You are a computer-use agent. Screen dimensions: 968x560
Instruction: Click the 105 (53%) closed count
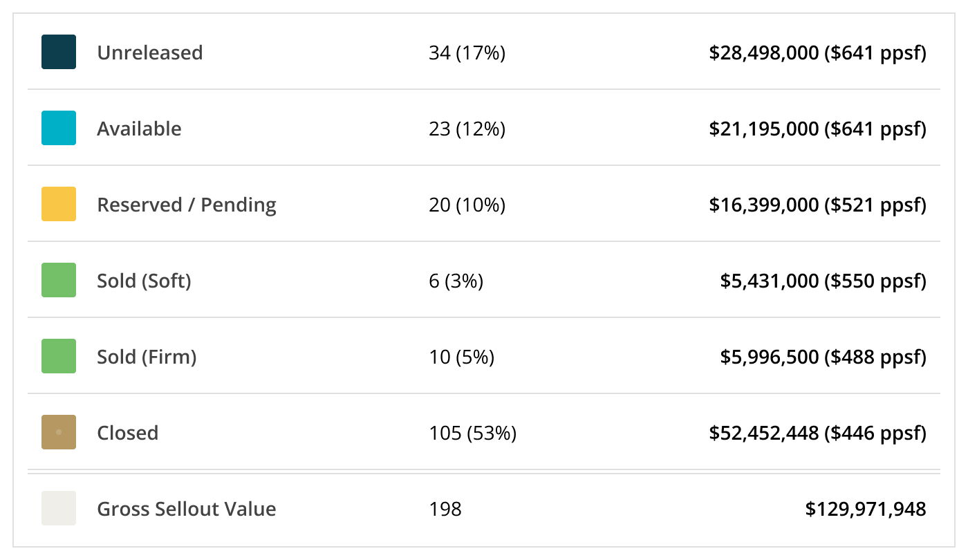pyautogui.click(x=472, y=433)
